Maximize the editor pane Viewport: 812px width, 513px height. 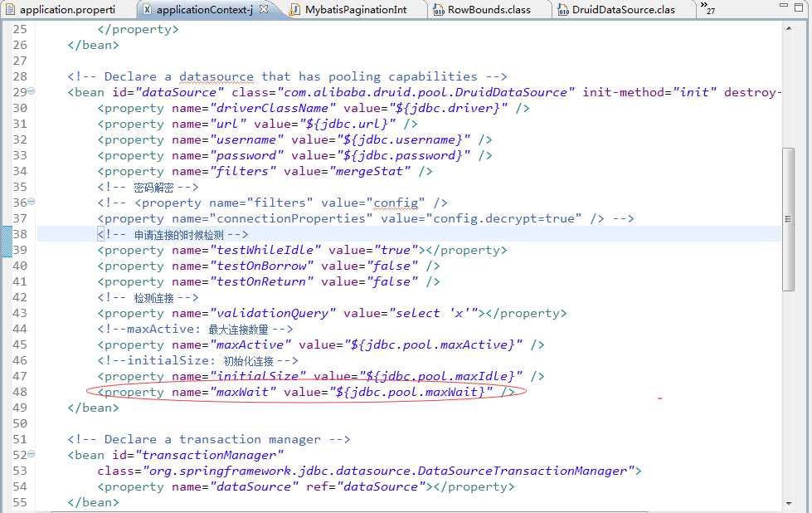(796, 8)
